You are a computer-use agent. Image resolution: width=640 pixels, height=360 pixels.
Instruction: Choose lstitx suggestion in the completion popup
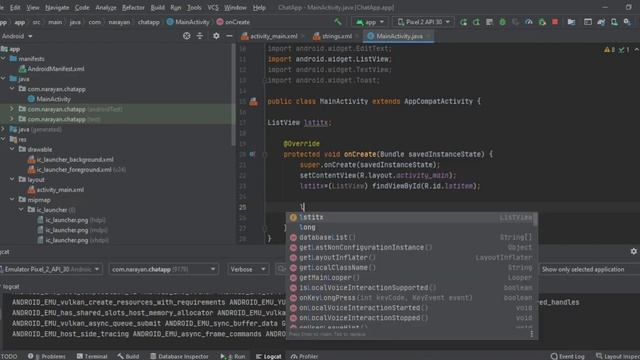point(411,217)
